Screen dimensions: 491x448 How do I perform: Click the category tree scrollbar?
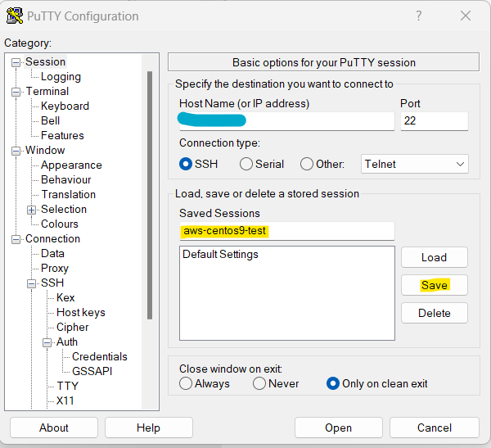pyautogui.click(x=150, y=195)
